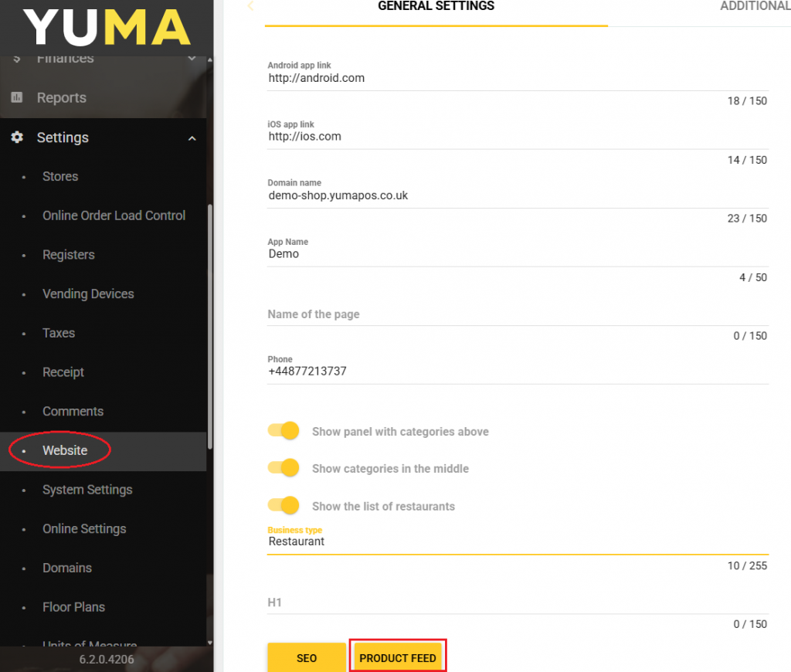Screen dimensions: 791x672
Task: Disable Show categories in the middle switch
Action: 283,468
